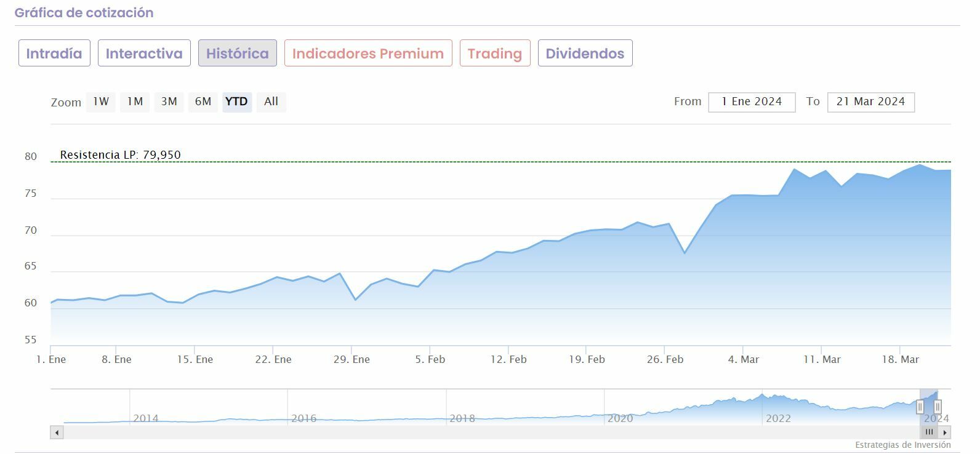
Task: Click the scrollbar left arrow button
Action: [57, 432]
